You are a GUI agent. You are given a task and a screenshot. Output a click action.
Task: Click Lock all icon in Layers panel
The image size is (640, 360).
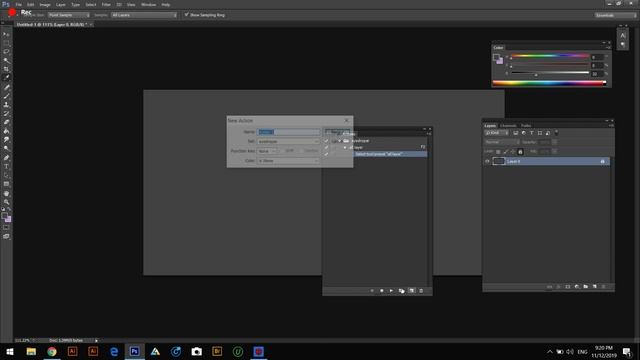point(520,152)
